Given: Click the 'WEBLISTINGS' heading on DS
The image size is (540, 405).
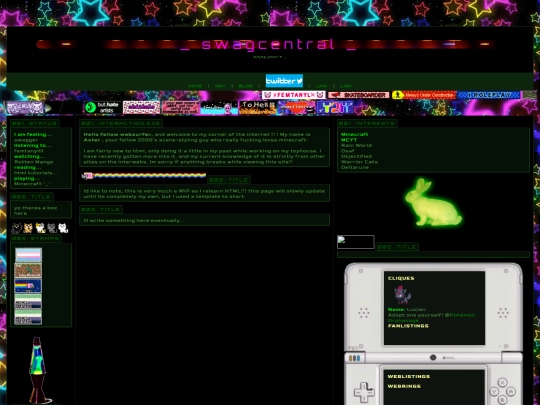Looking at the screenshot, I should point(409,376).
